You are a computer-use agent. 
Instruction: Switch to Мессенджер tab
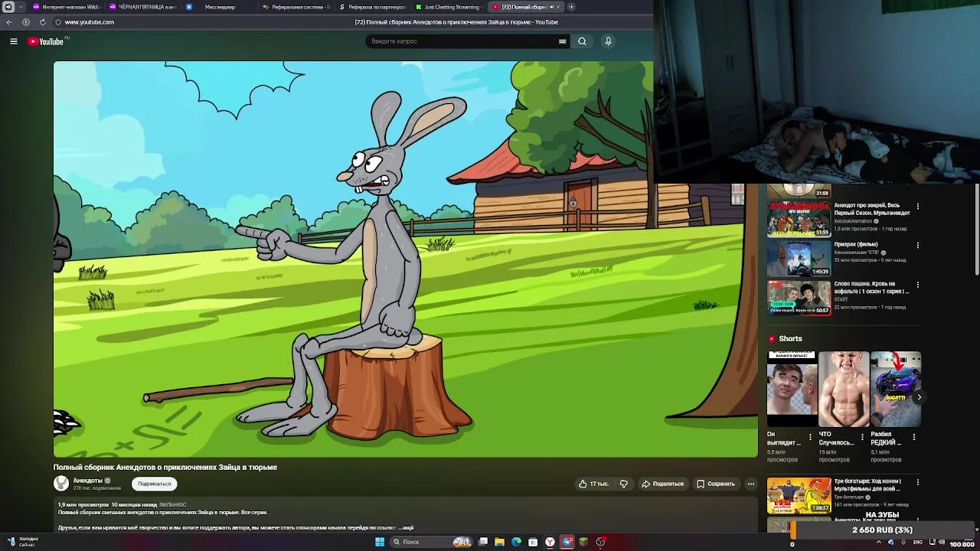point(219,7)
